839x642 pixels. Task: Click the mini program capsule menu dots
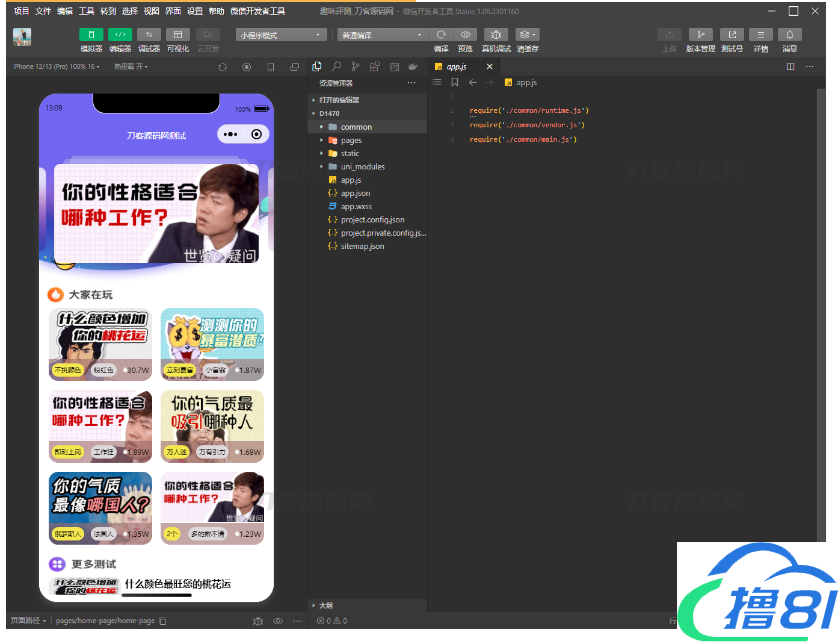pyautogui.click(x=231, y=134)
